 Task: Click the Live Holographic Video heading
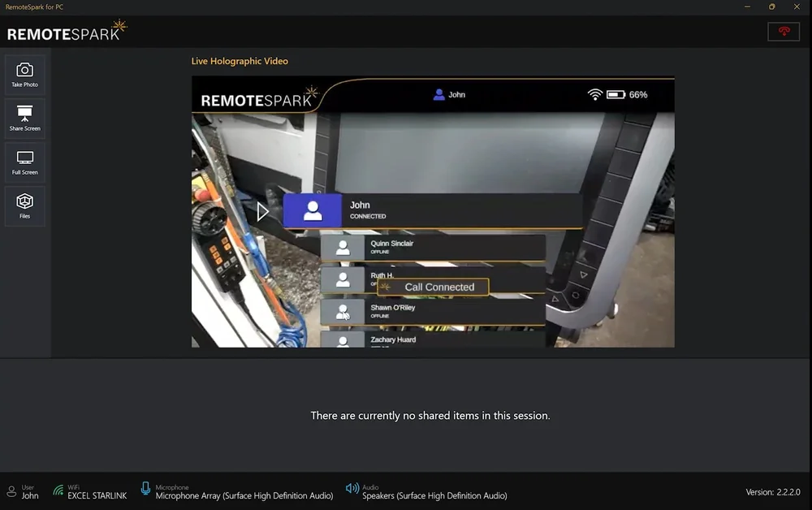click(240, 61)
